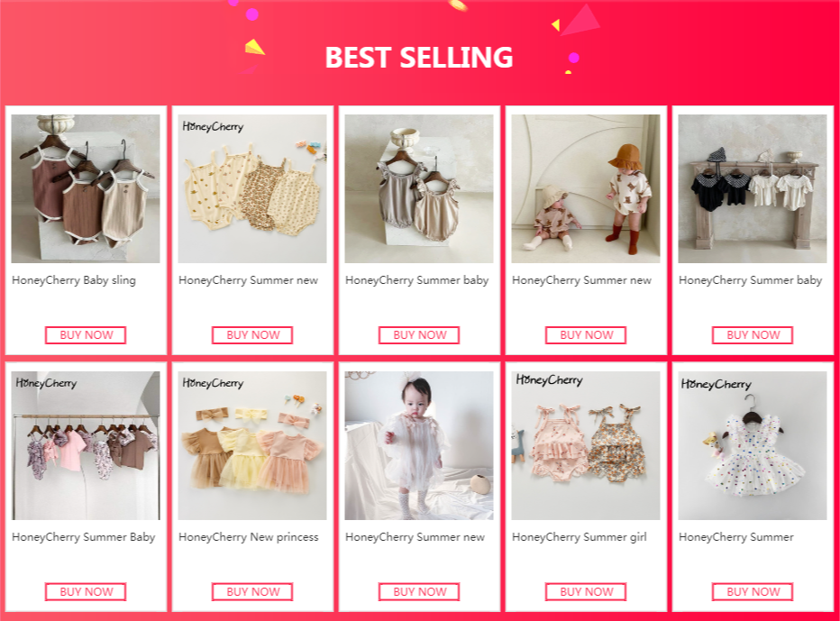
Task: Open the HoneyCherry Summer Baby title link
Action: pos(84,537)
